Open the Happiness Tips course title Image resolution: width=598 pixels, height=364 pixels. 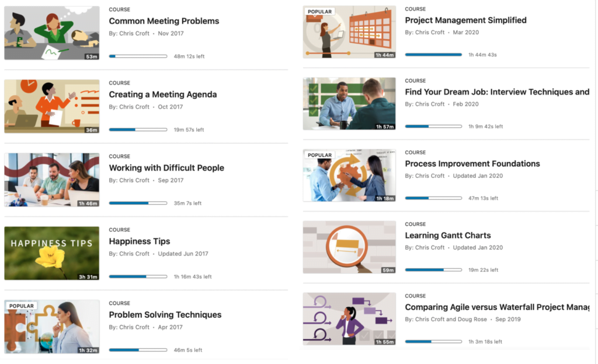pos(139,242)
